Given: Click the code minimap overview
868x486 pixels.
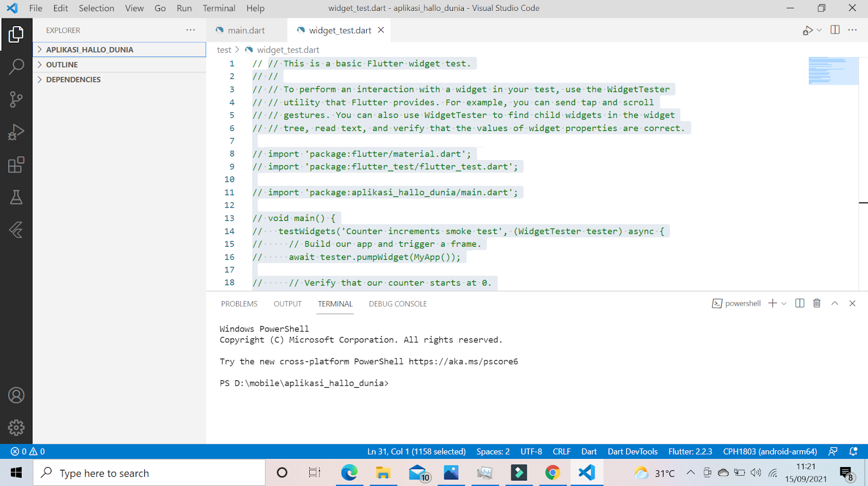Looking at the screenshot, I should tap(833, 71).
